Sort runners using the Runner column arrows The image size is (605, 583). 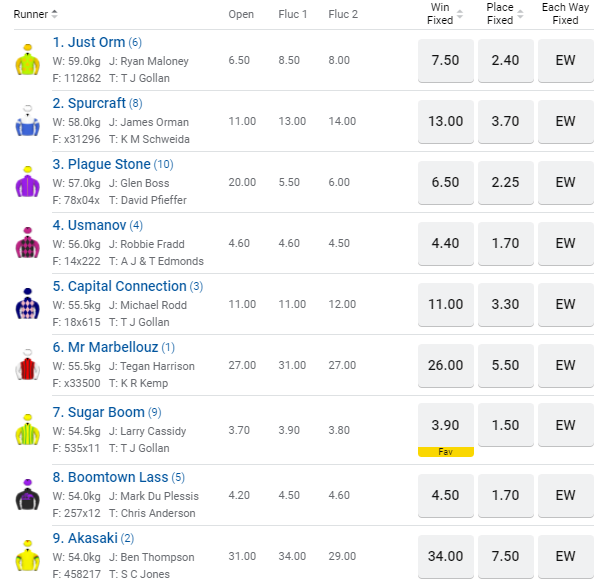point(55,14)
